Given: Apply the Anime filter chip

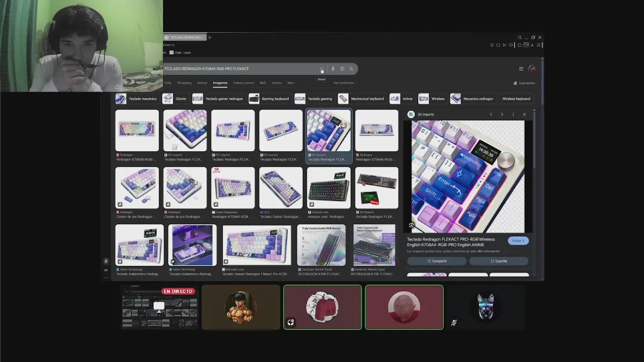Looking at the screenshot, I should [402, 99].
